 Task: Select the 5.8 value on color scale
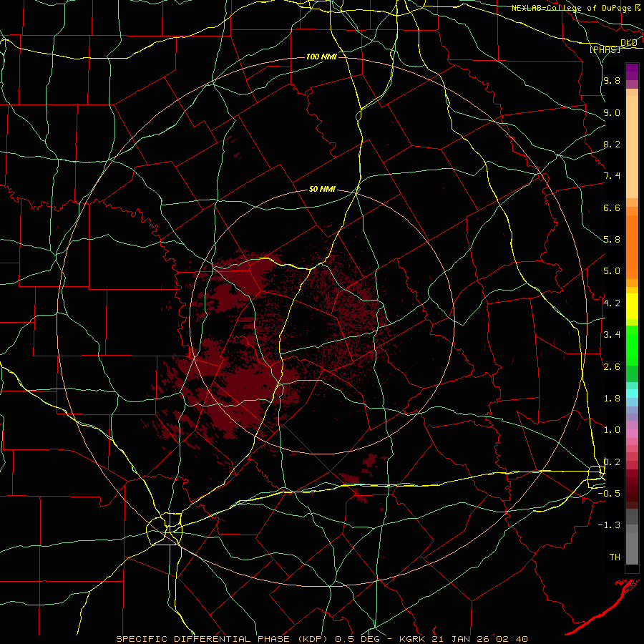click(612, 240)
